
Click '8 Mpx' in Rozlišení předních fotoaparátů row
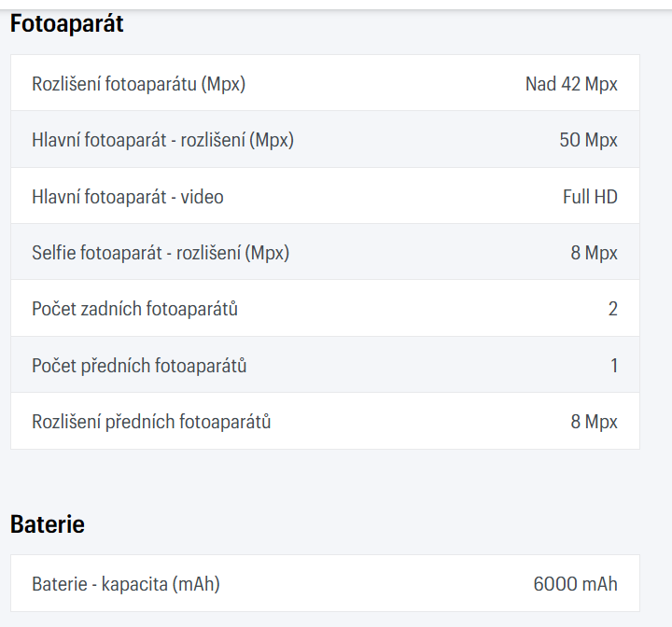click(x=595, y=422)
